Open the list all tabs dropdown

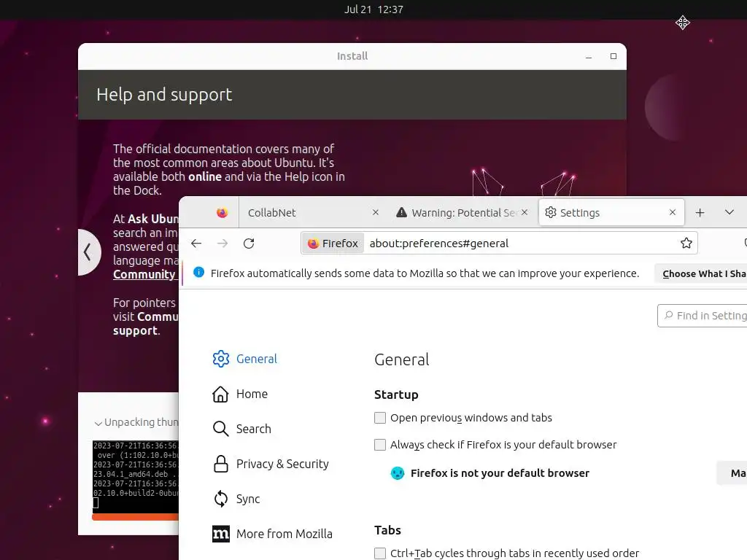pos(729,212)
